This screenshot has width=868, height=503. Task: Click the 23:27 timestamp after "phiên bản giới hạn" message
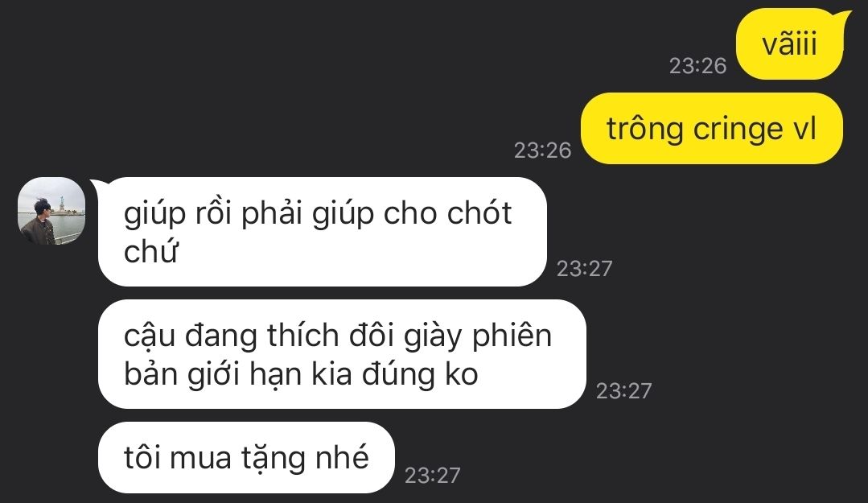point(624,391)
